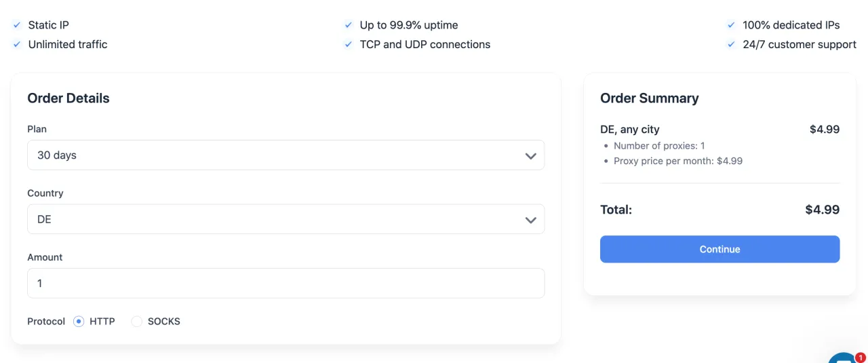Click checkmark beside 100% dedicated IPs
This screenshot has height=363, width=868.
731,25
